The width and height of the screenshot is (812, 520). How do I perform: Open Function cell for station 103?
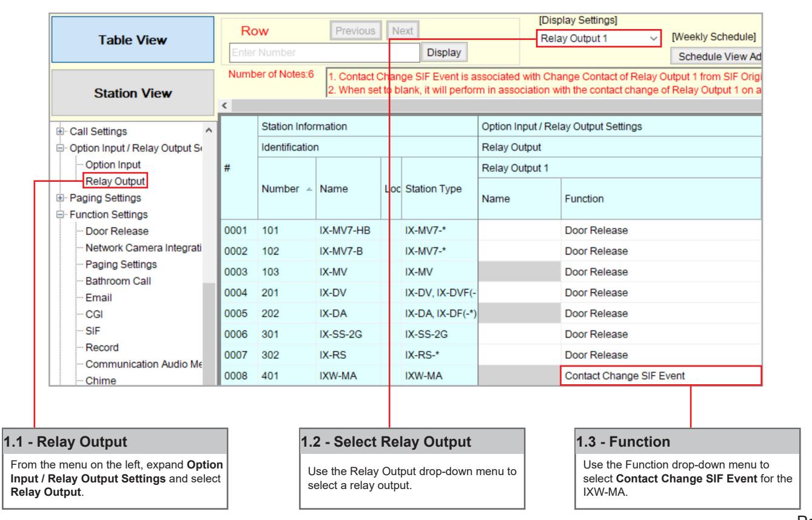pyautogui.click(x=661, y=271)
